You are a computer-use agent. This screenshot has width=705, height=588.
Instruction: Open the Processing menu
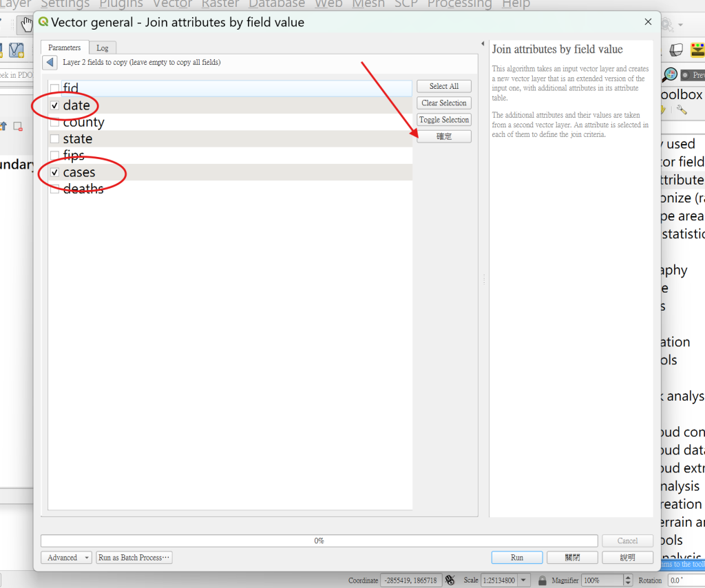(x=459, y=4)
